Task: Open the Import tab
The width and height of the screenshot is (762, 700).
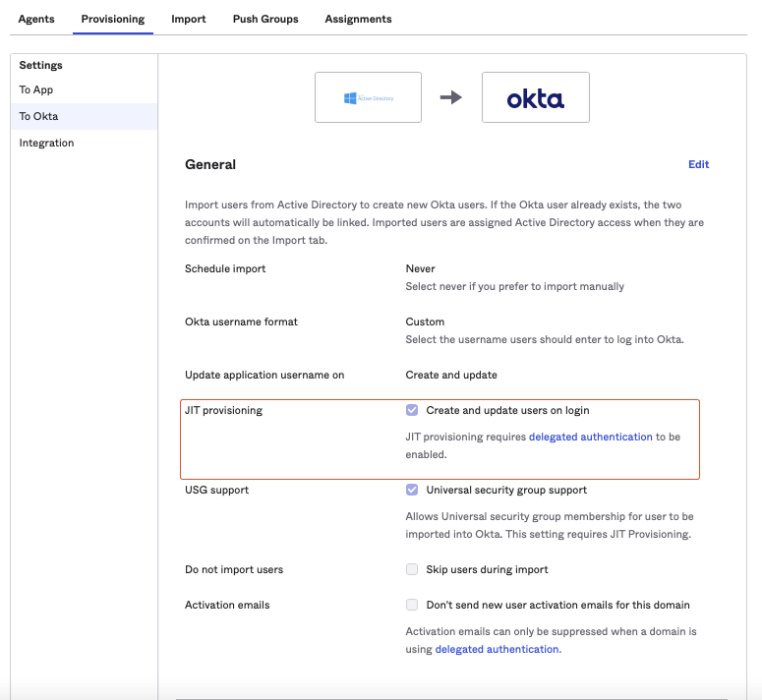Action: click(188, 19)
